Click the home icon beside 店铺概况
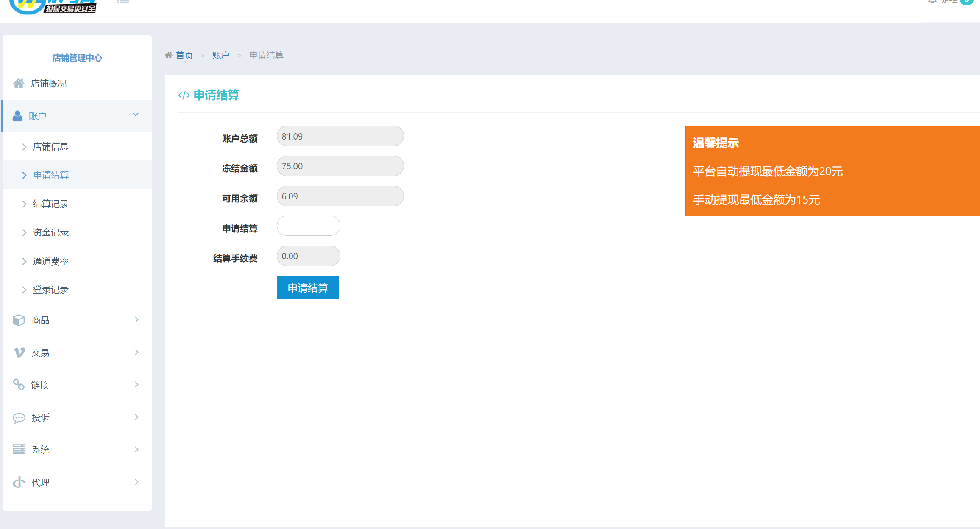Viewport: 980px width, 529px height. click(x=18, y=84)
